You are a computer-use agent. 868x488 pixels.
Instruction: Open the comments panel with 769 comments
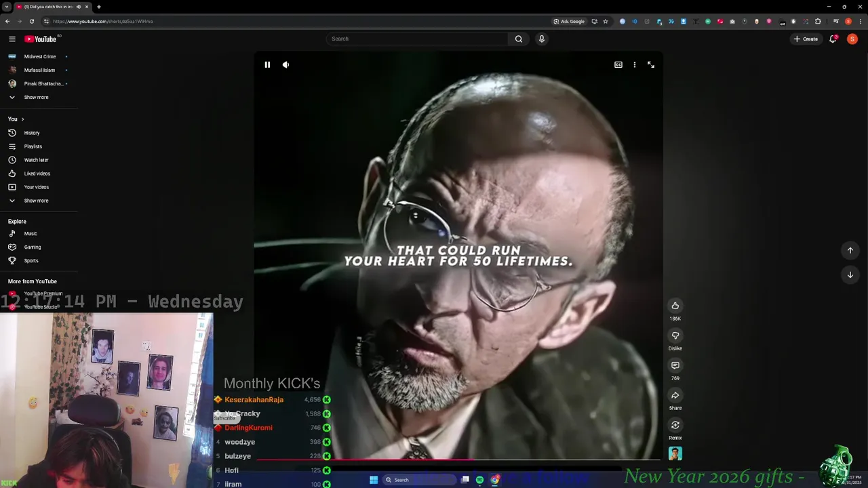pyautogui.click(x=675, y=365)
